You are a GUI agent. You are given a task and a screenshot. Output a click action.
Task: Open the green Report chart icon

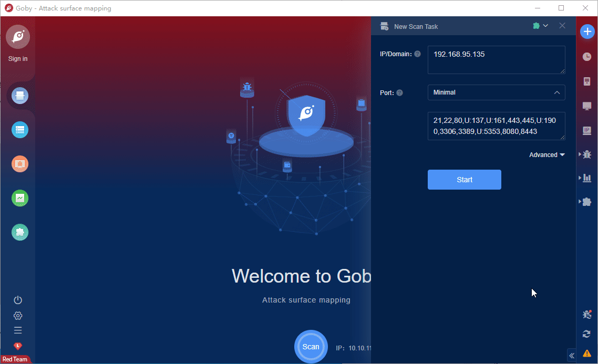coord(20,198)
